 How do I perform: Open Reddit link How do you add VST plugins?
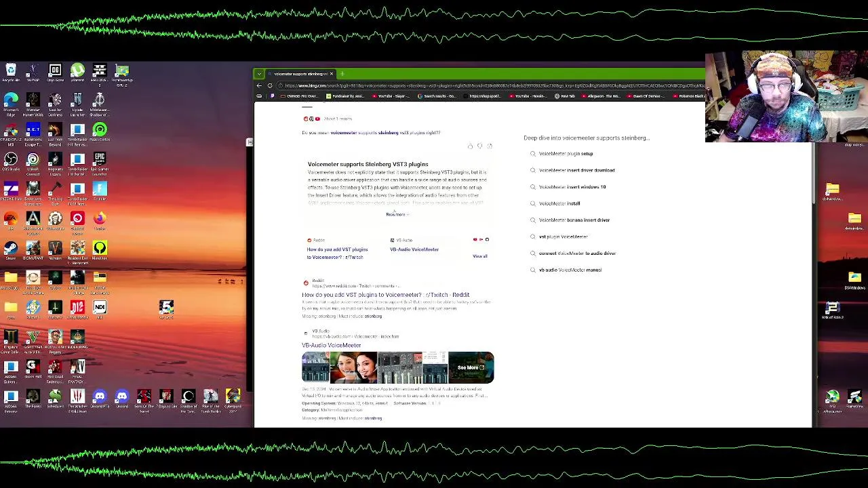337,253
